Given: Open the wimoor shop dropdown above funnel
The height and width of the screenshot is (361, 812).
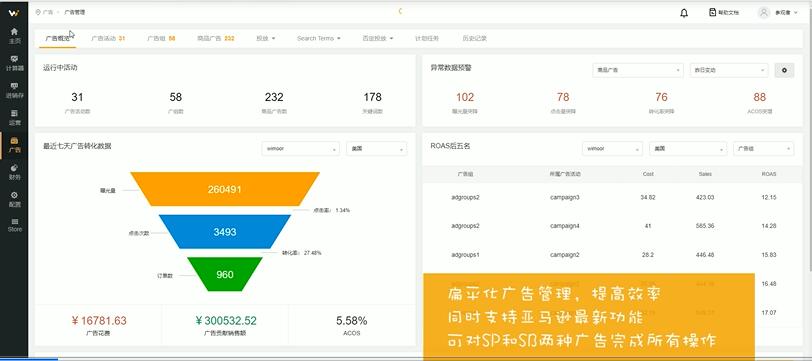Looking at the screenshot, I should [x=300, y=149].
